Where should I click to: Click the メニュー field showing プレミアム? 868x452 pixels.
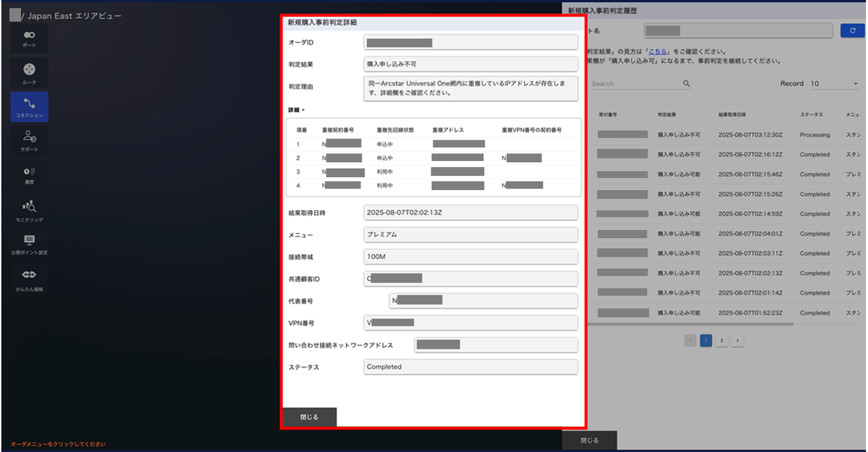coord(471,235)
